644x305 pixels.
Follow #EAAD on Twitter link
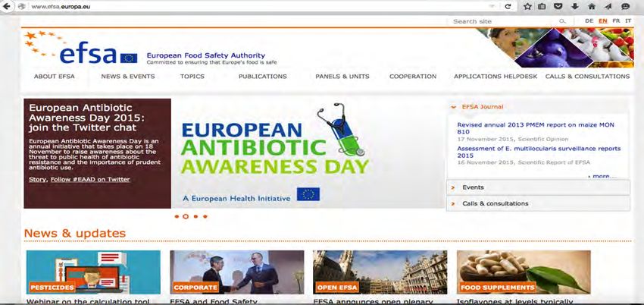click(x=90, y=180)
